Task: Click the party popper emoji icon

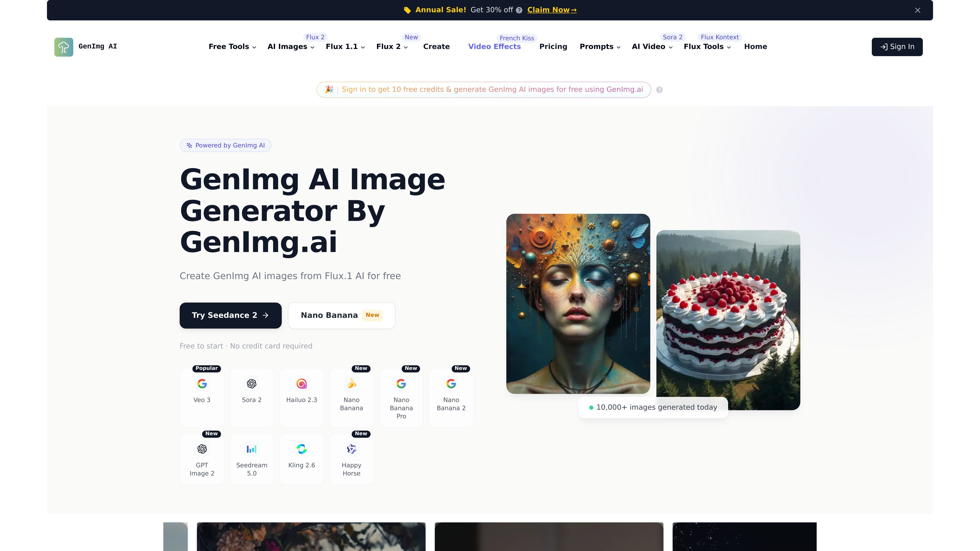Action: pyautogui.click(x=329, y=89)
